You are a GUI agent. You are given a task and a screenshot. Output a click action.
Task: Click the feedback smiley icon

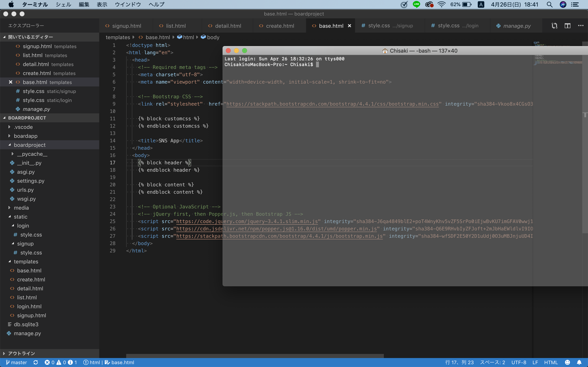coord(567,362)
